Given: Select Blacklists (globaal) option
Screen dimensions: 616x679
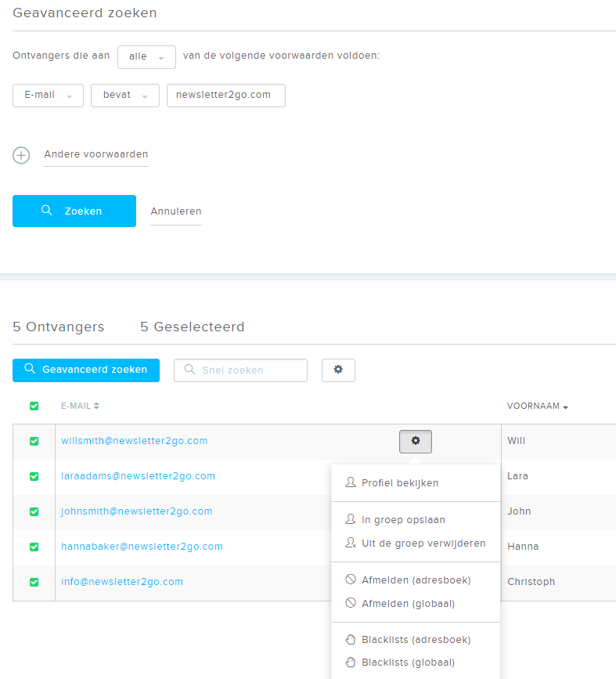Looking at the screenshot, I should coord(409,662).
